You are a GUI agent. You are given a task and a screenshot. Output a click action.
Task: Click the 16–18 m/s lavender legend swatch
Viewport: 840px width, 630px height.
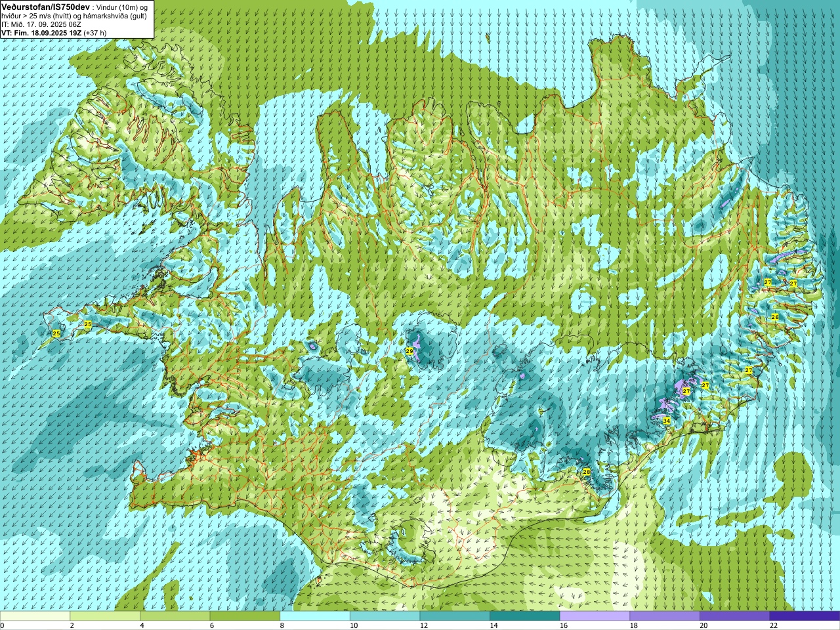point(595,616)
